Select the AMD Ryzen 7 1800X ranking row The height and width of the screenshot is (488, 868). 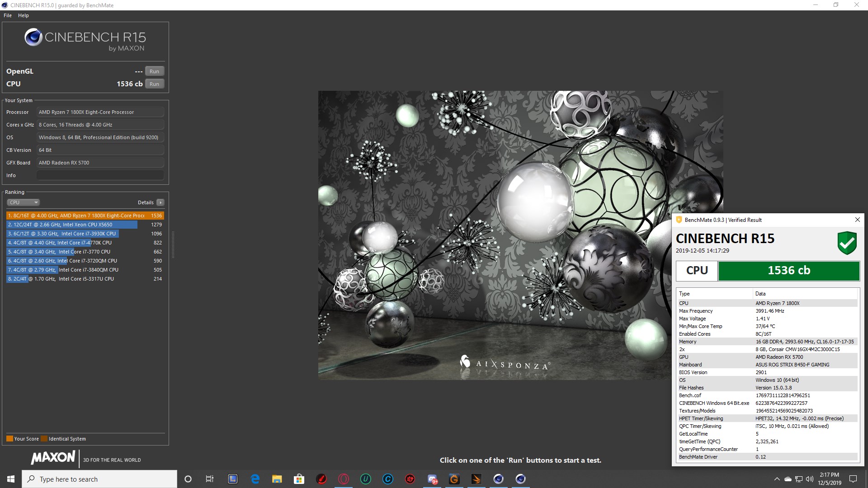point(85,216)
